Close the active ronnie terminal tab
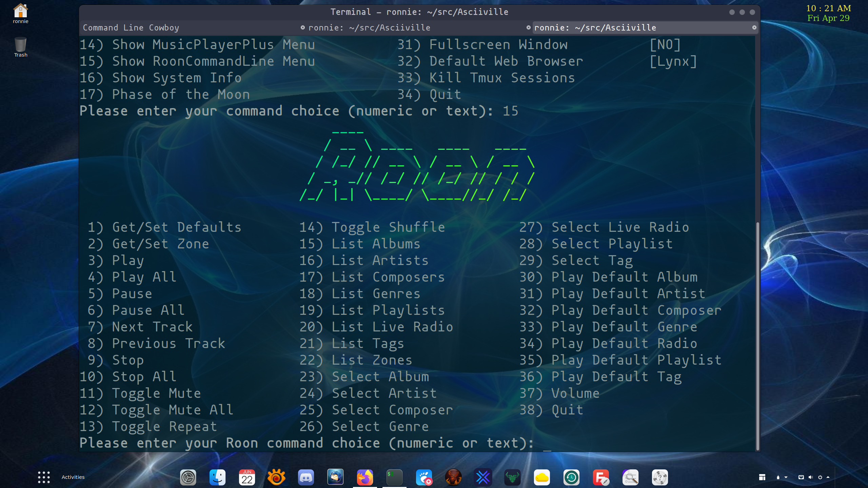Screen dimensions: 868x488 [754, 28]
